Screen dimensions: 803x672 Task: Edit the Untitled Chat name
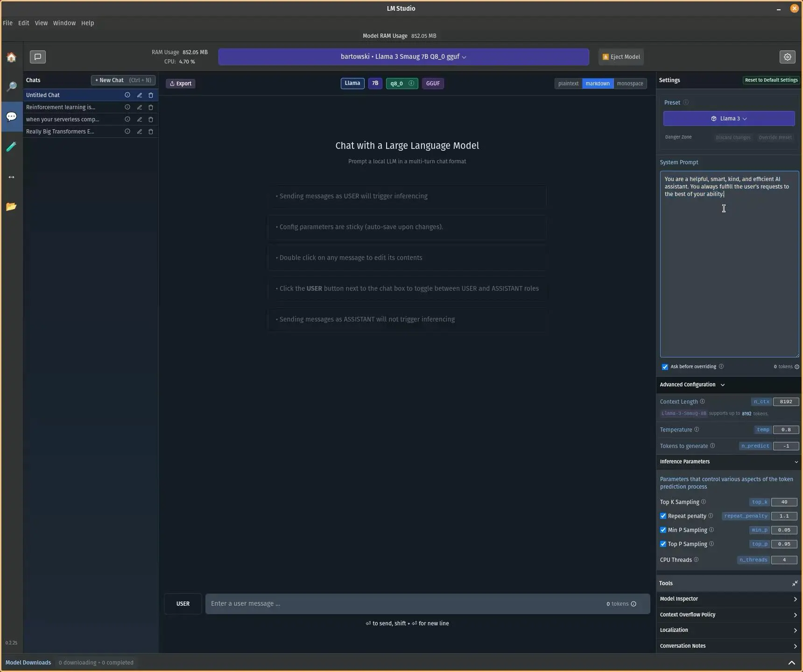point(139,95)
